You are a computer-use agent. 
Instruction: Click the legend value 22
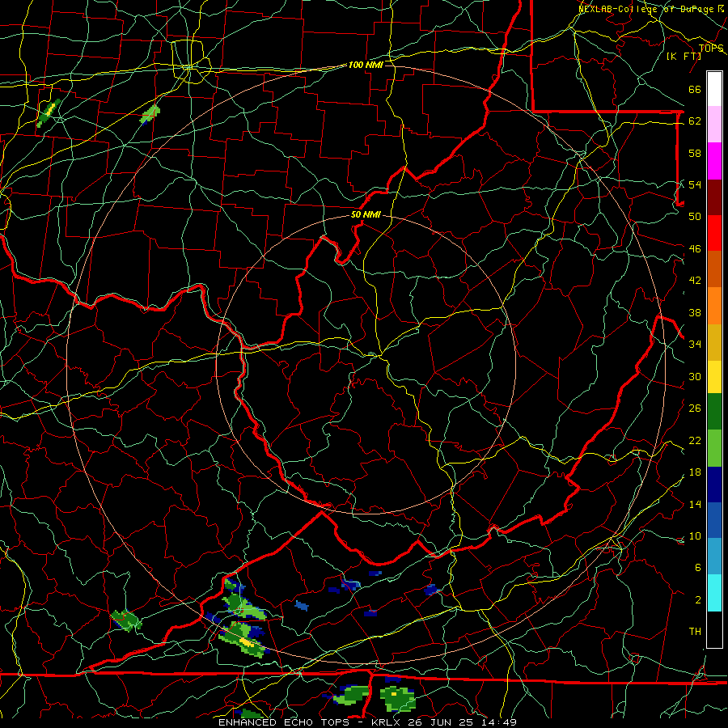click(695, 440)
